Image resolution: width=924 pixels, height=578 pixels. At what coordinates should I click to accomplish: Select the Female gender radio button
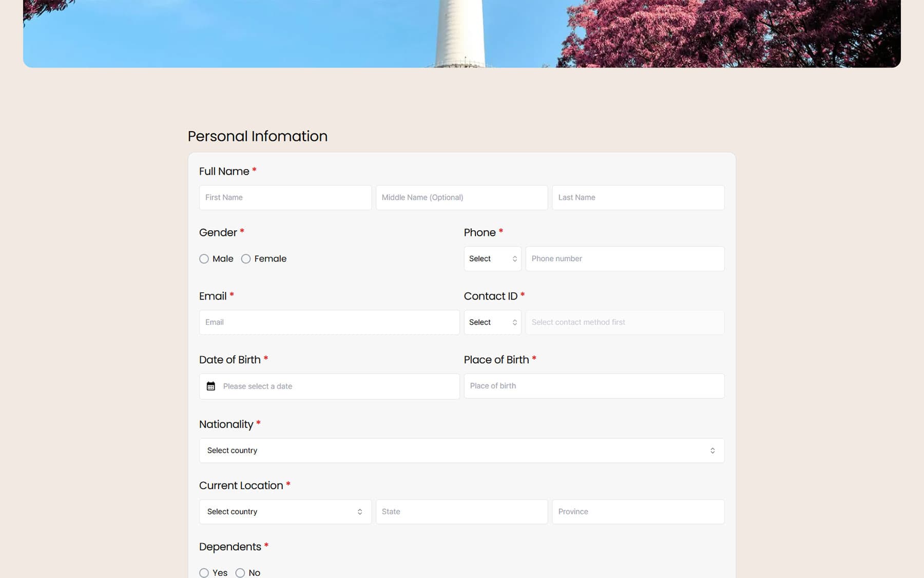(246, 259)
